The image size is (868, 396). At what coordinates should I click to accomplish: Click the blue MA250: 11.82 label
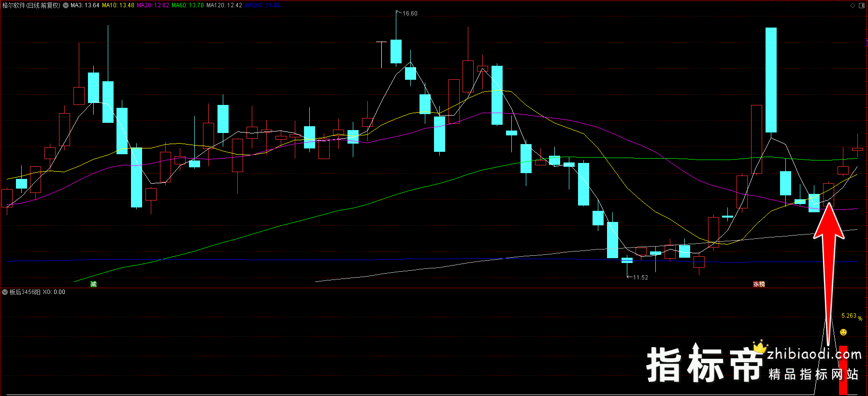(262, 5)
